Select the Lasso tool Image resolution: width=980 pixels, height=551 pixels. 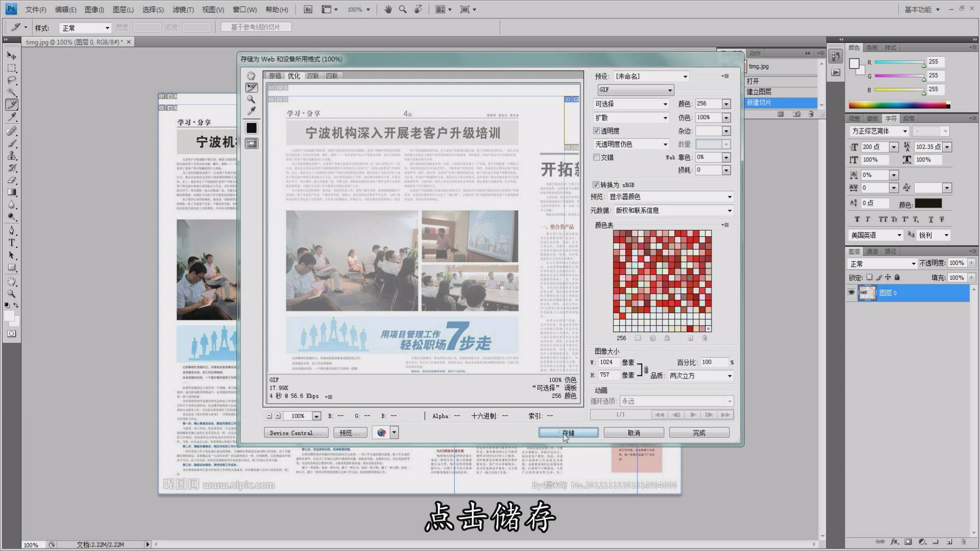(12, 80)
